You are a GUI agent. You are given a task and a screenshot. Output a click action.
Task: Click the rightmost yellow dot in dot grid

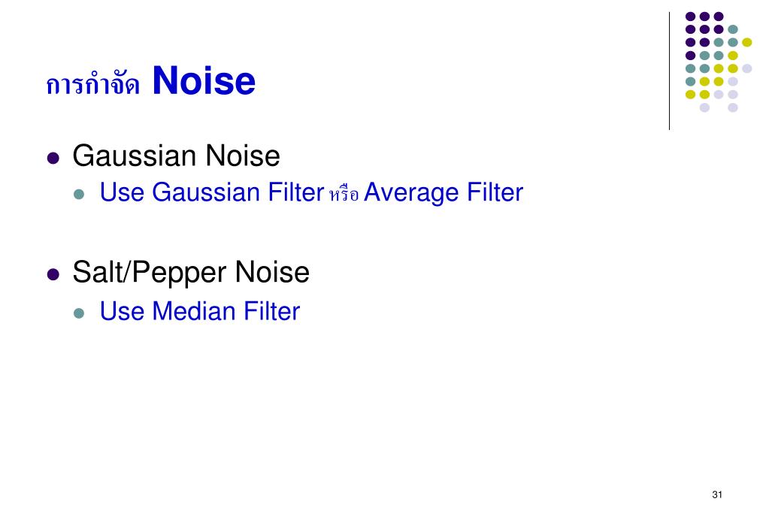[747, 42]
